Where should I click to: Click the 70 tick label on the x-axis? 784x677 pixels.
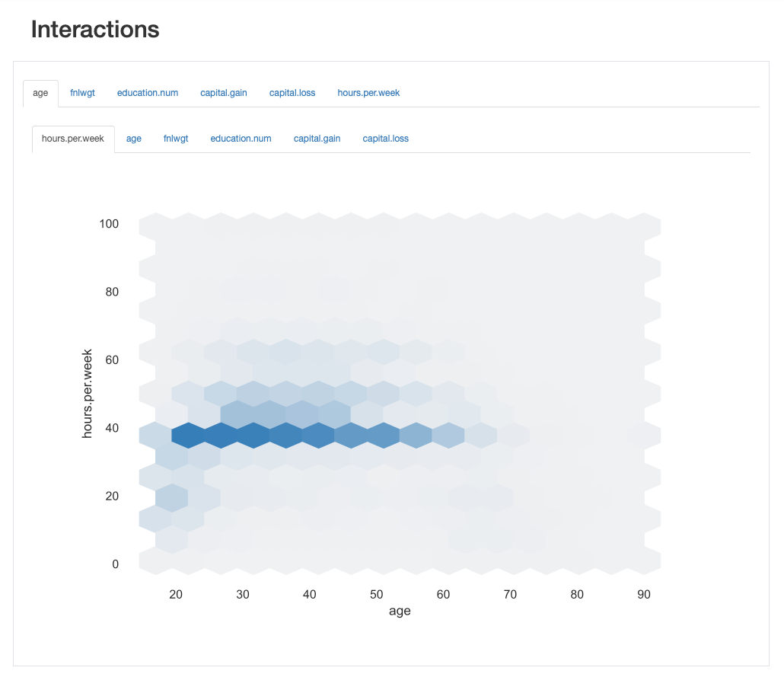(x=510, y=594)
